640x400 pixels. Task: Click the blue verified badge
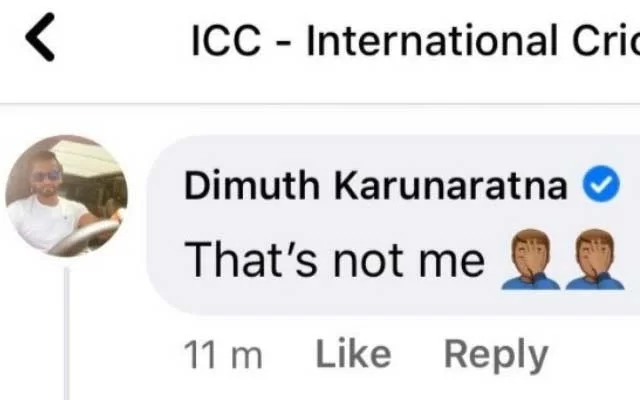(601, 185)
